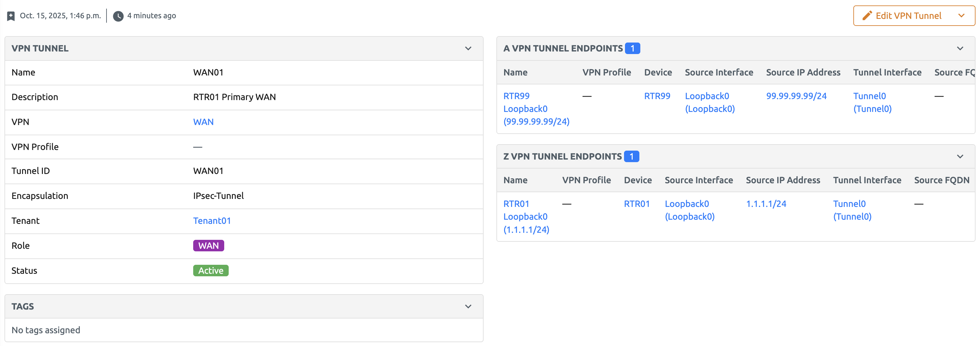Collapse the A VPN Tunnel Endpoints panel

click(x=960, y=49)
